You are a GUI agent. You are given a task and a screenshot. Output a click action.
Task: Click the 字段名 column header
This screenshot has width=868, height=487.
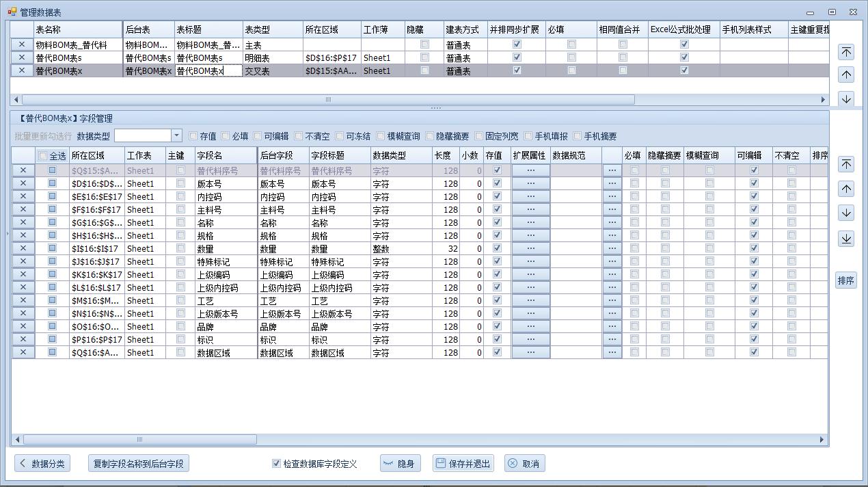point(225,155)
